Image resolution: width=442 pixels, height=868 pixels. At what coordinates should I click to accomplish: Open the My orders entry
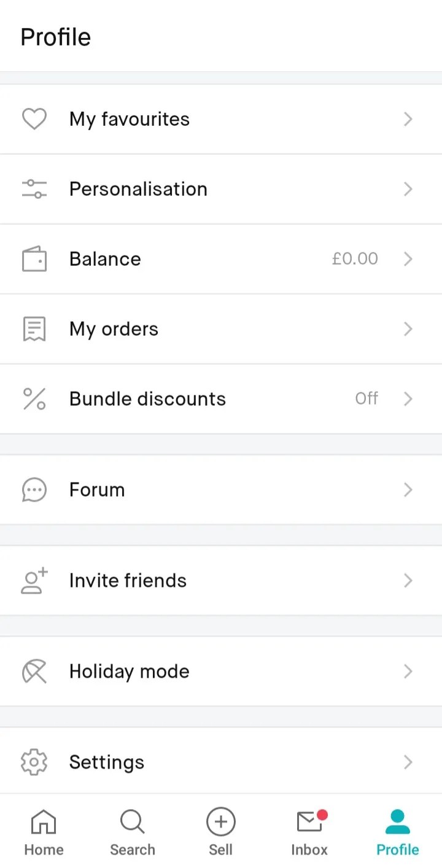(x=114, y=329)
